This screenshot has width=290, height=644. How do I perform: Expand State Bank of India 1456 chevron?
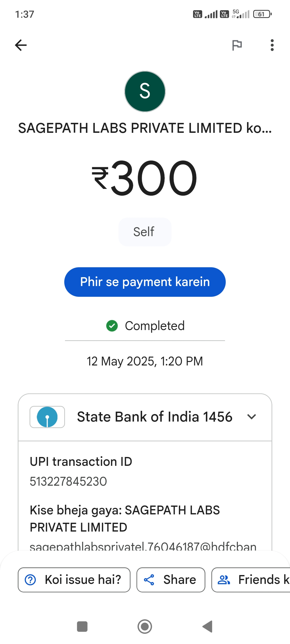(252, 417)
